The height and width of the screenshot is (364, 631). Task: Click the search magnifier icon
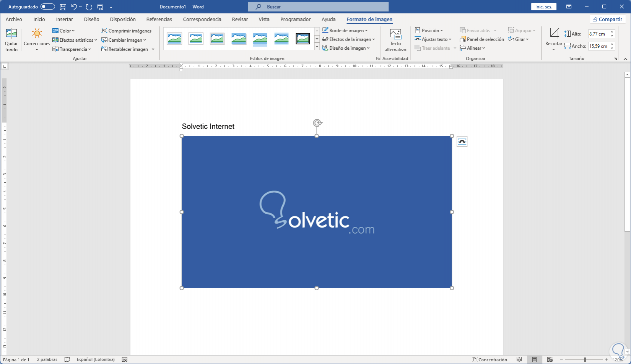point(259,7)
